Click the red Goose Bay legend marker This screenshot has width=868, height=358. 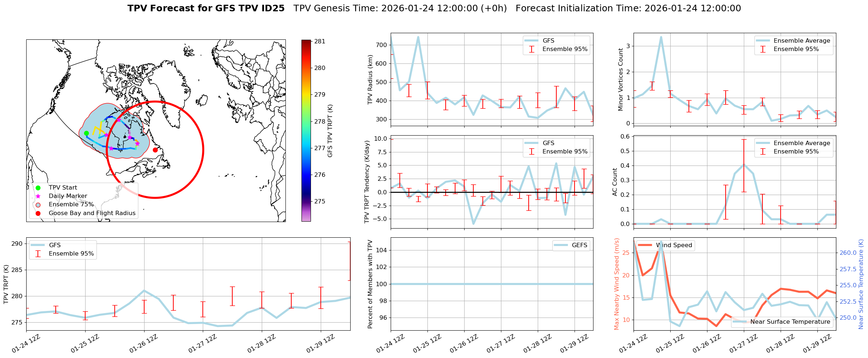[x=38, y=213]
